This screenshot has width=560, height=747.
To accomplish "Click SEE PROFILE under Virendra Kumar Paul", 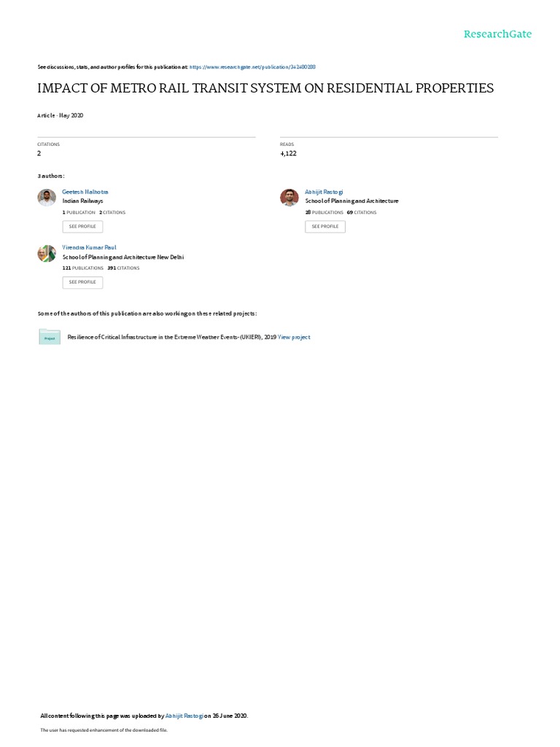I will [x=82, y=282].
